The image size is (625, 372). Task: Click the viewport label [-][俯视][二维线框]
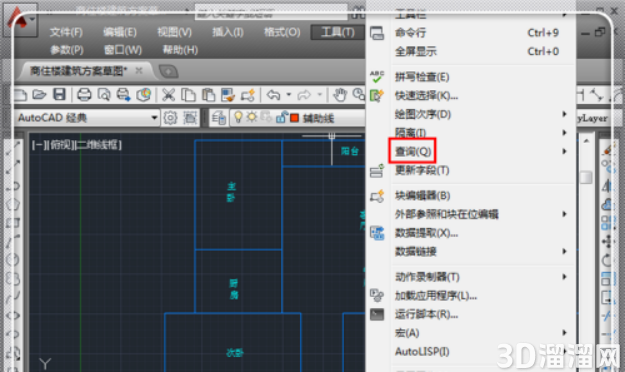click(x=77, y=144)
